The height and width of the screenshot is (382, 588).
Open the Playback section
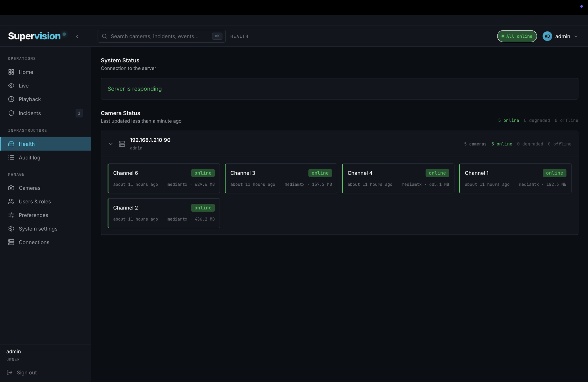point(46,99)
